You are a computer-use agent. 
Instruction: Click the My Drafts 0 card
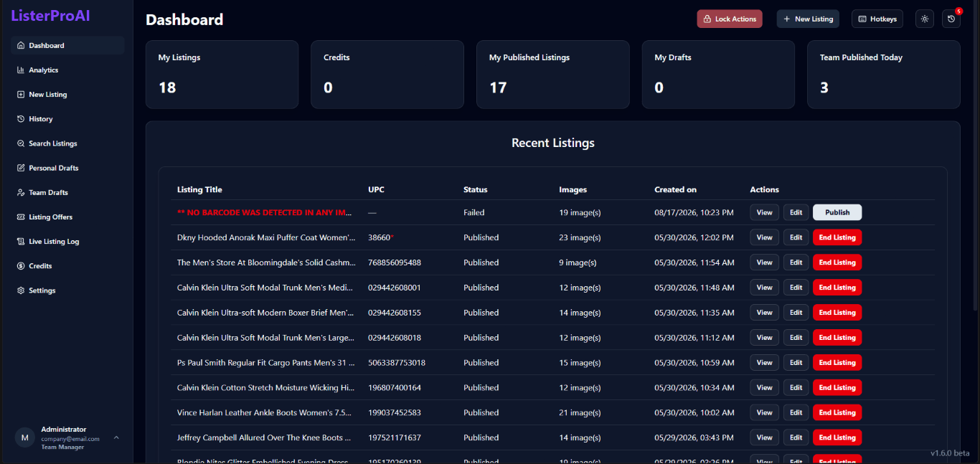tap(718, 75)
